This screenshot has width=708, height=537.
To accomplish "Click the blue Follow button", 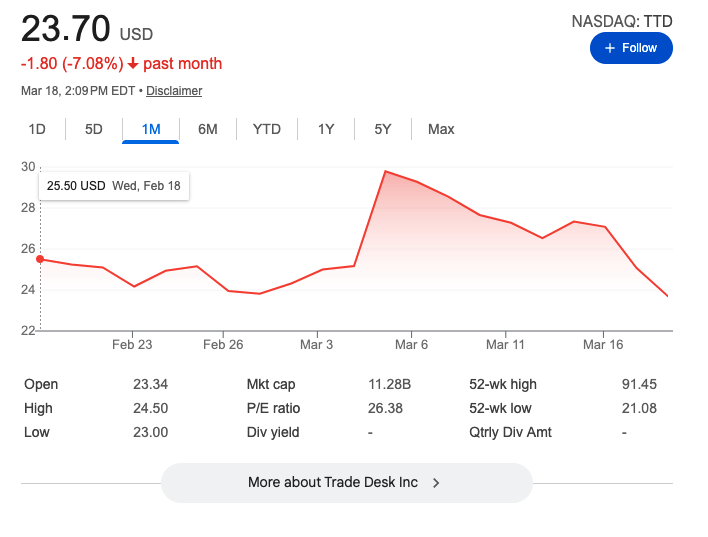I will click(631, 48).
